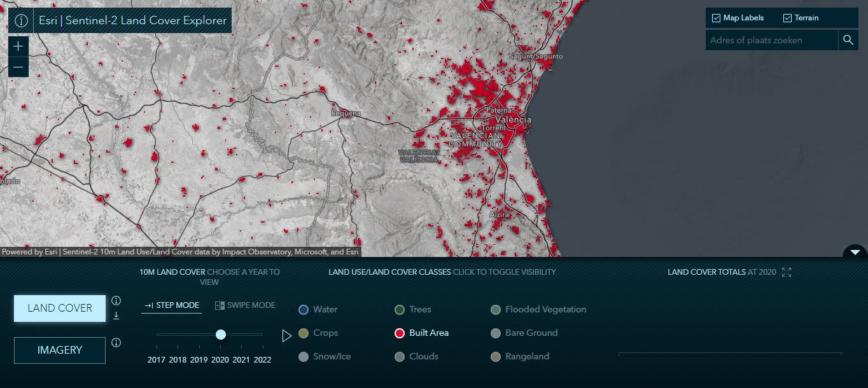Move the year slider to select 2020
Screen dimensions: 868x388
220,334
